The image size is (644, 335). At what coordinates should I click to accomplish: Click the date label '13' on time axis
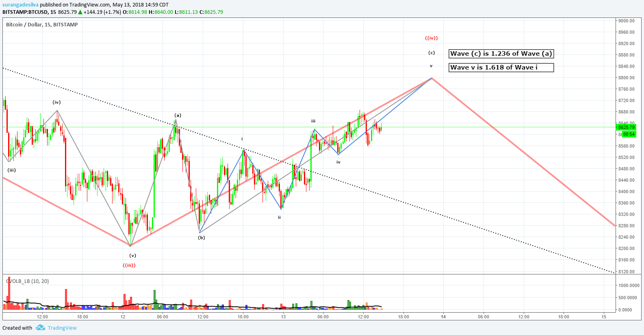click(283, 317)
